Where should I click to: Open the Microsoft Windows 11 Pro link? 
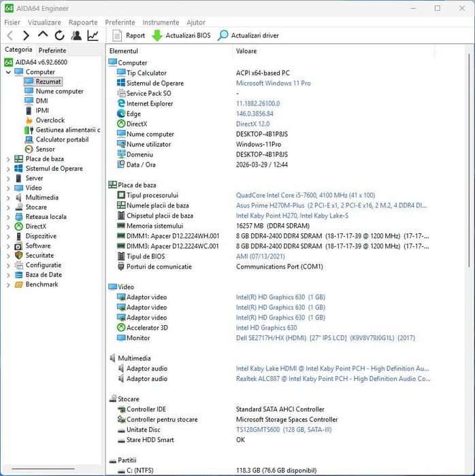[274, 83]
